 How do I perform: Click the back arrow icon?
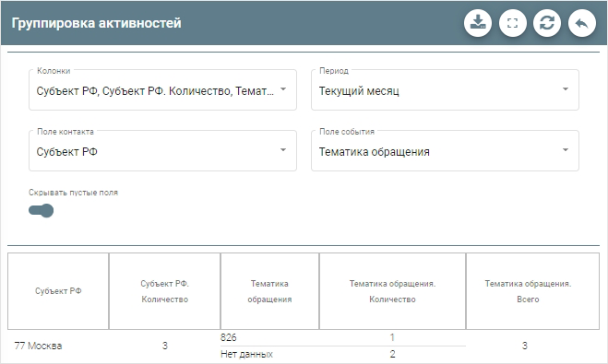pos(582,23)
